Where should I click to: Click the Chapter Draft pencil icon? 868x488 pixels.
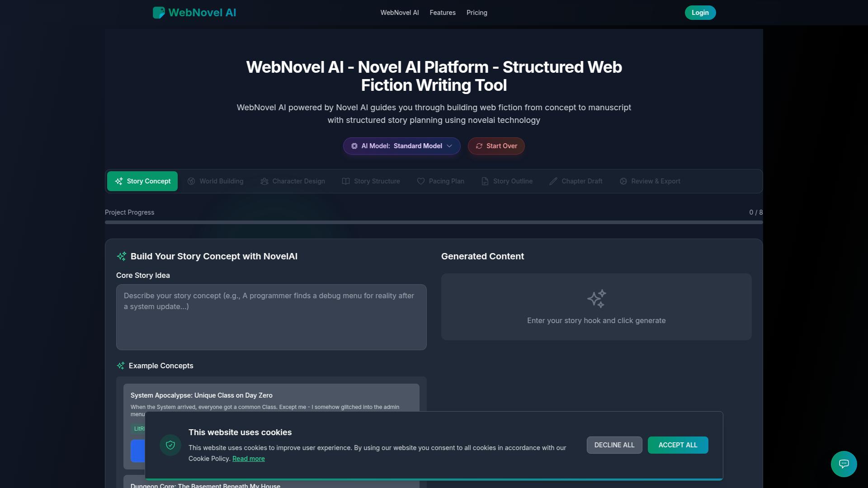[553, 181]
